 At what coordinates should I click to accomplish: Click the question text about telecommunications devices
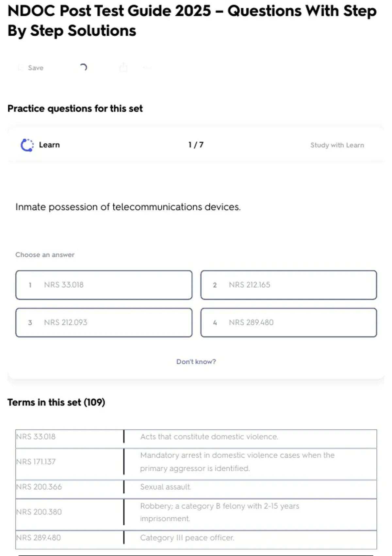pyautogui.click(x=128, y=207)
